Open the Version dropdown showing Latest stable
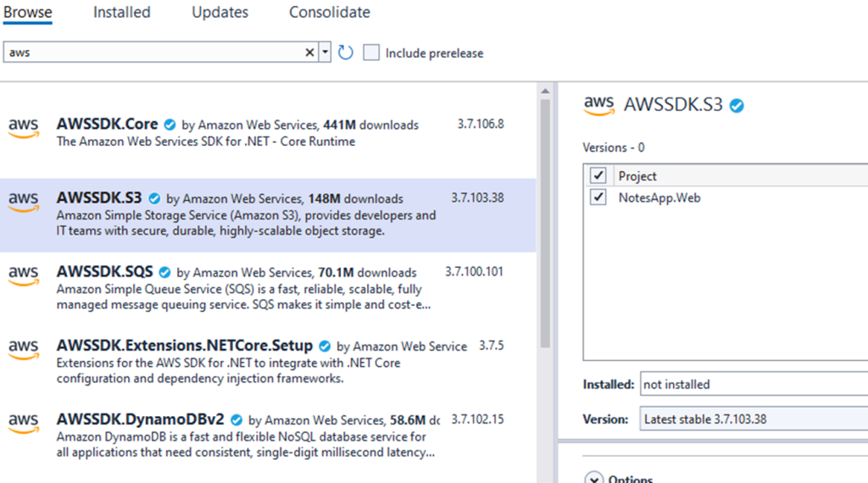 (x=753, y=419)
